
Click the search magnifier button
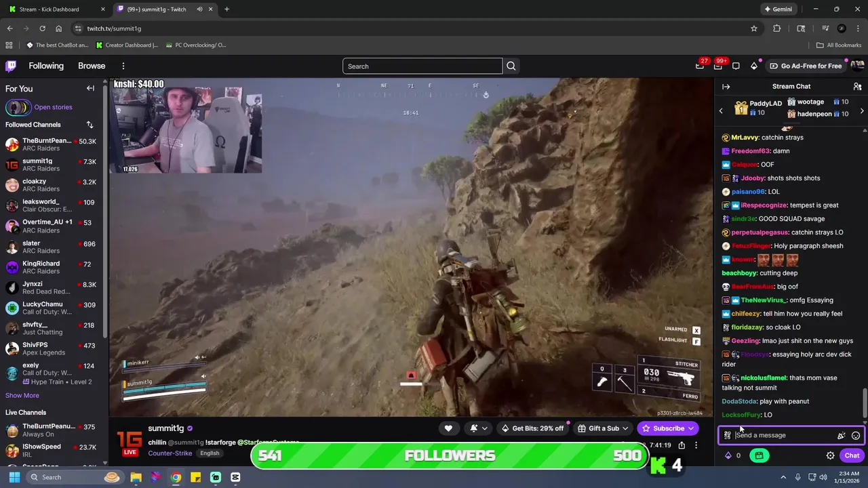[511, 66]
